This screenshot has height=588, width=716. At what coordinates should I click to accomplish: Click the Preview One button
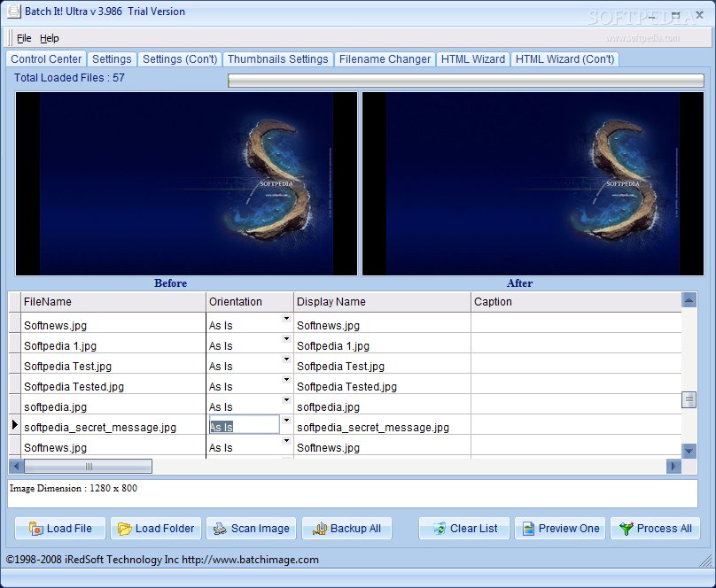[x=560, y=529]
